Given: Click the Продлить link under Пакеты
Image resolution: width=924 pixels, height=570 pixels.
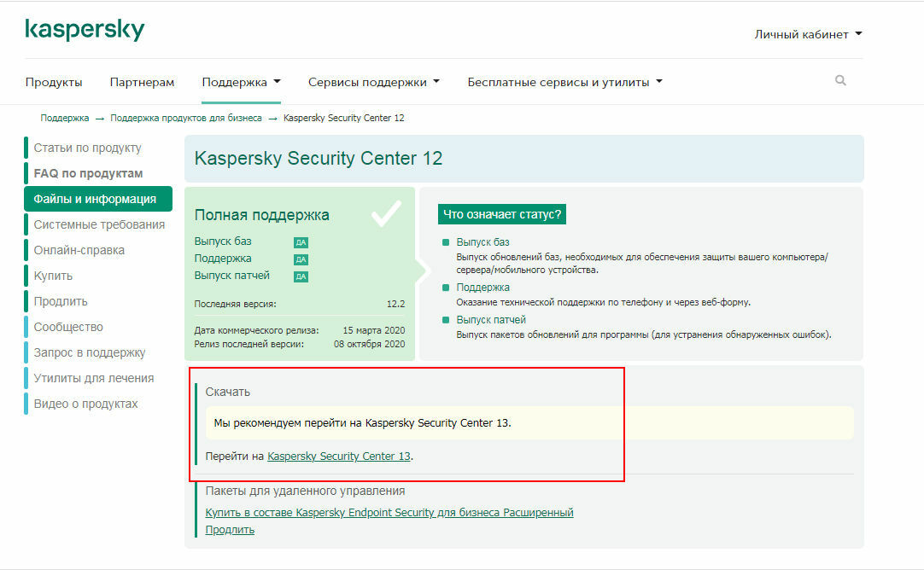Looking at the screenshot, I should (230, 529).
